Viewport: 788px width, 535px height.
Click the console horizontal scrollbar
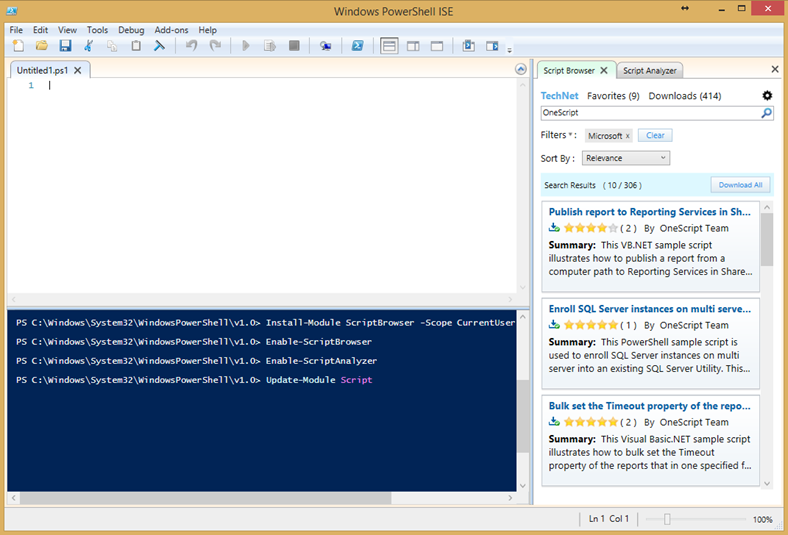coord(206,498)
